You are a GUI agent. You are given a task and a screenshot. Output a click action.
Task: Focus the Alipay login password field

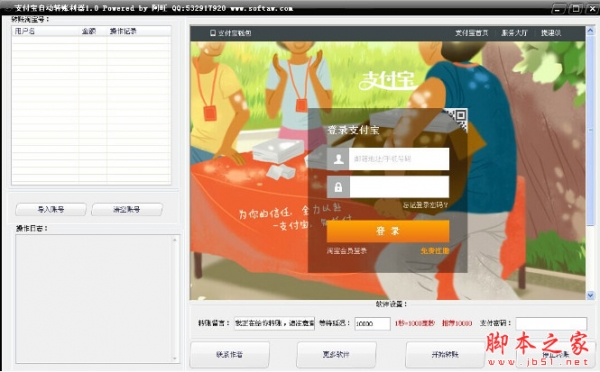[399, 187]
